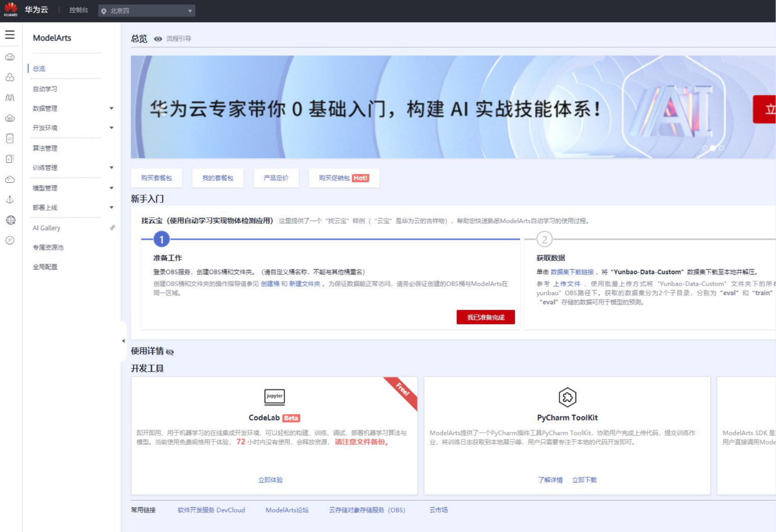Click the pyramid-shaped icon in the icon rail
Screen dimensions: 776x532
10,200
